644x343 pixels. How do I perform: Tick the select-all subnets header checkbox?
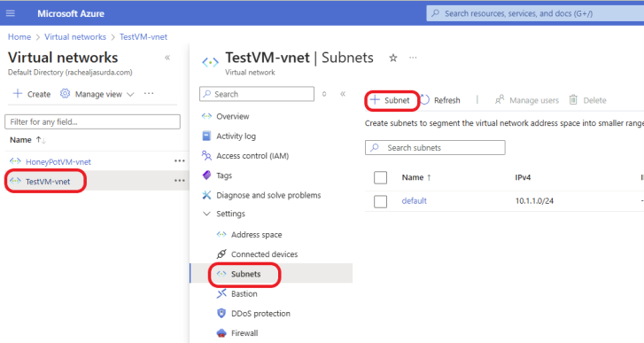tap(380, 177)
